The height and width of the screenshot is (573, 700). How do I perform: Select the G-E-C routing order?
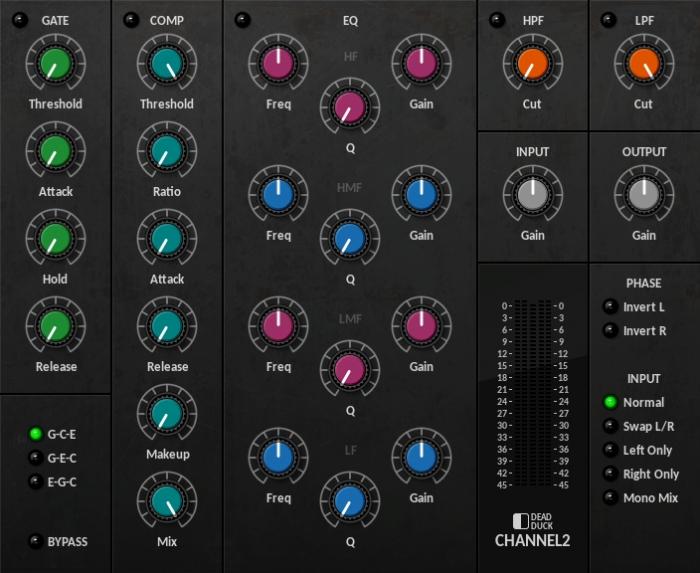pos(36,458)
